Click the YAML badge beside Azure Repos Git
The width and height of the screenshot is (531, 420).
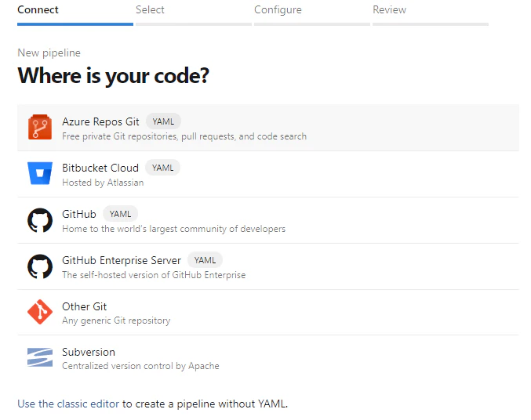pos(163,121)
